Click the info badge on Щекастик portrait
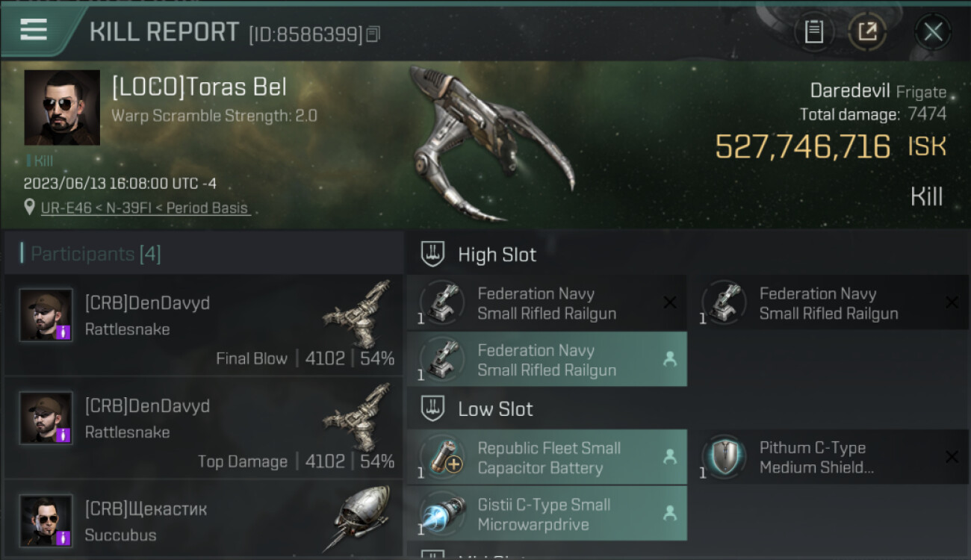The image size is (971, 560). point(64,537)
